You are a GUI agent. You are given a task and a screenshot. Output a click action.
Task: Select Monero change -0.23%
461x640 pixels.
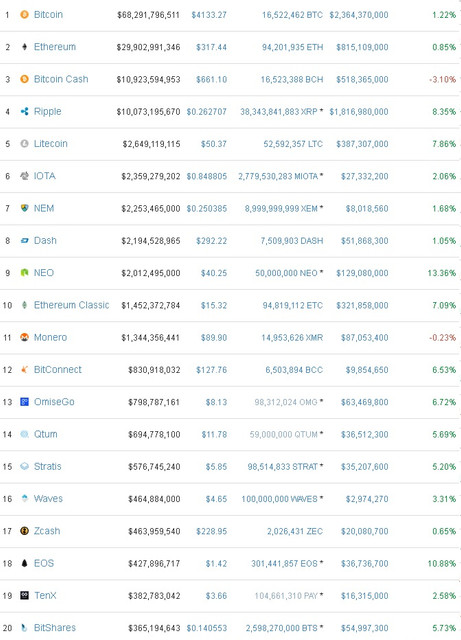tap(443, 338)
